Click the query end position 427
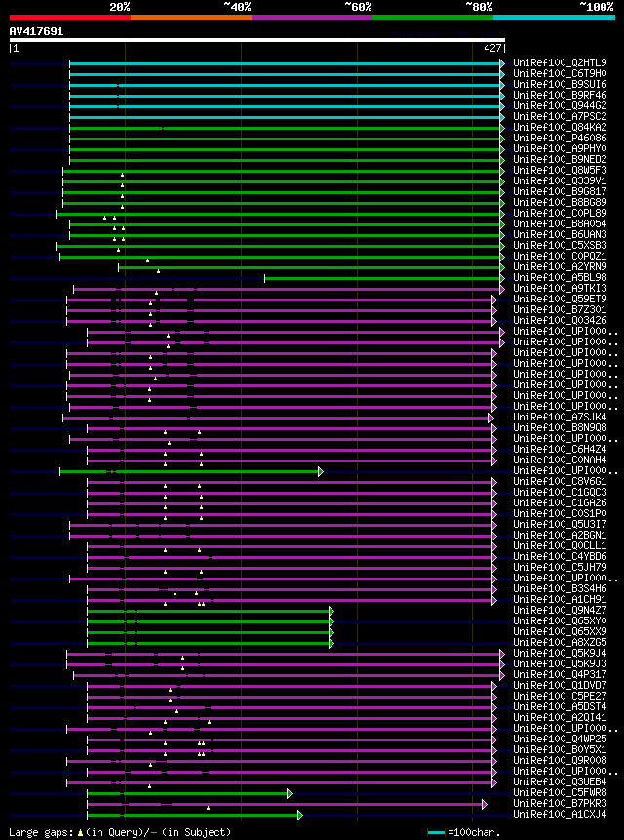 (x=493, y=48)
